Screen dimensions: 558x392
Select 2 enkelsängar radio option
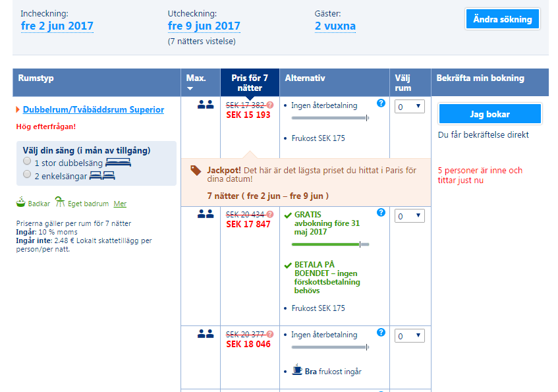coord(27,174)
